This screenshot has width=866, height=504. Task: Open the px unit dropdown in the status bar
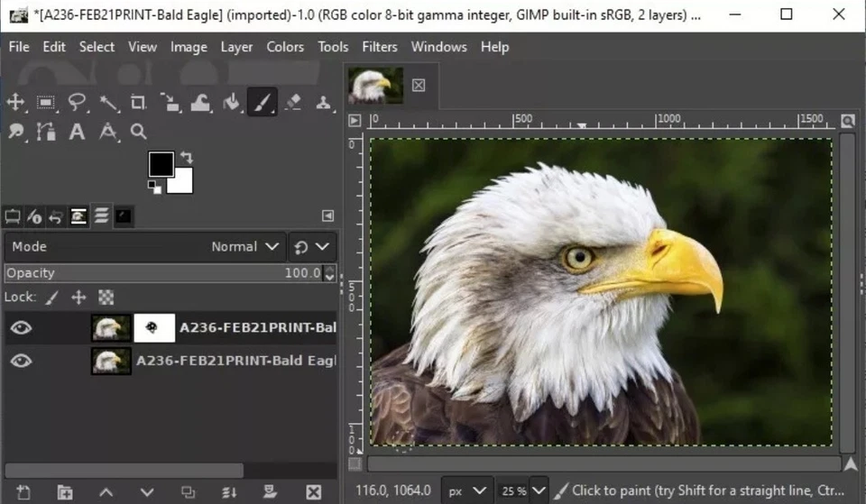point(469,490)
